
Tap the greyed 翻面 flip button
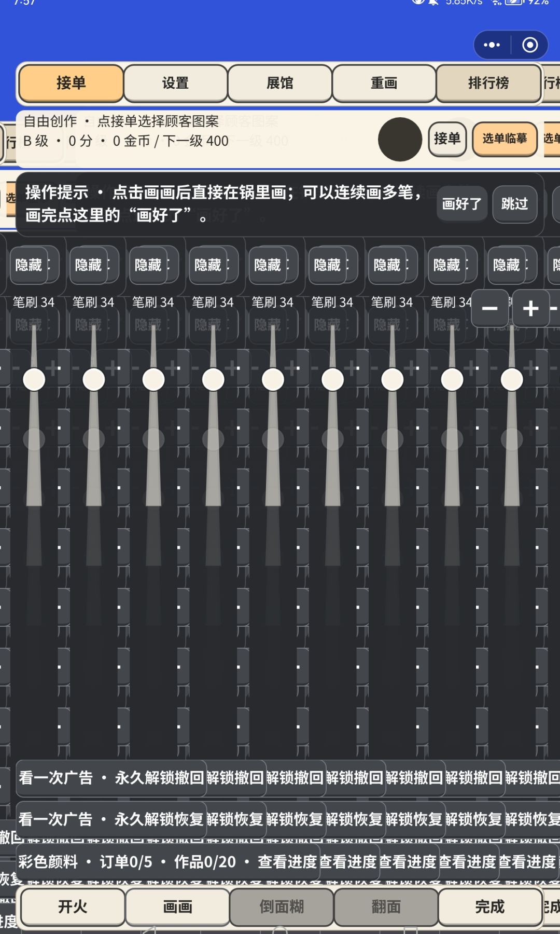386,906
